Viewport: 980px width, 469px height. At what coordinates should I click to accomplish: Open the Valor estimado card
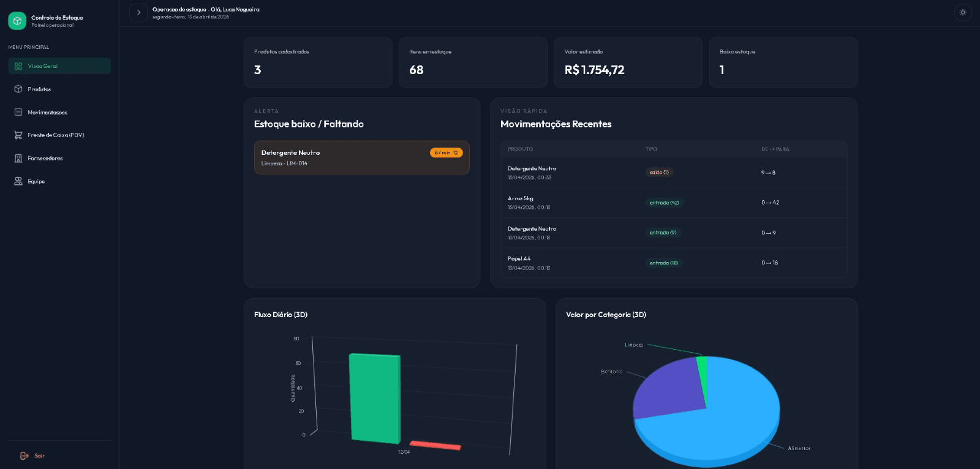(628, 62)
